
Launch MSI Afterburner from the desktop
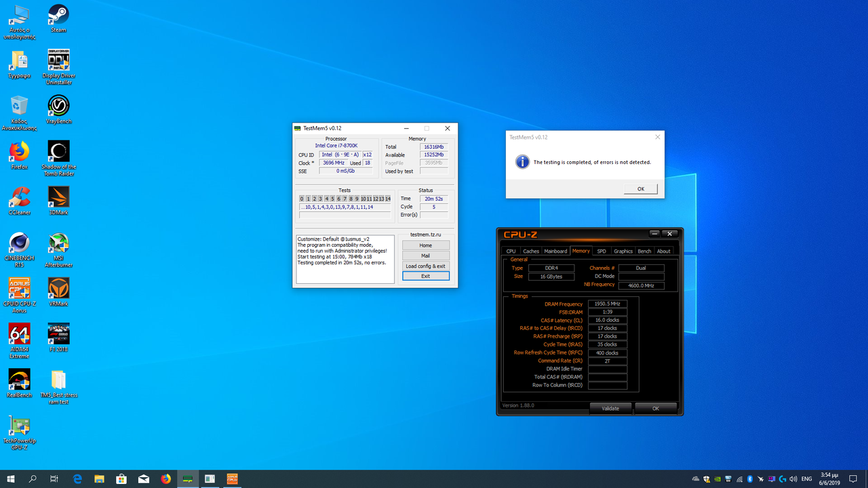(58, 243)
